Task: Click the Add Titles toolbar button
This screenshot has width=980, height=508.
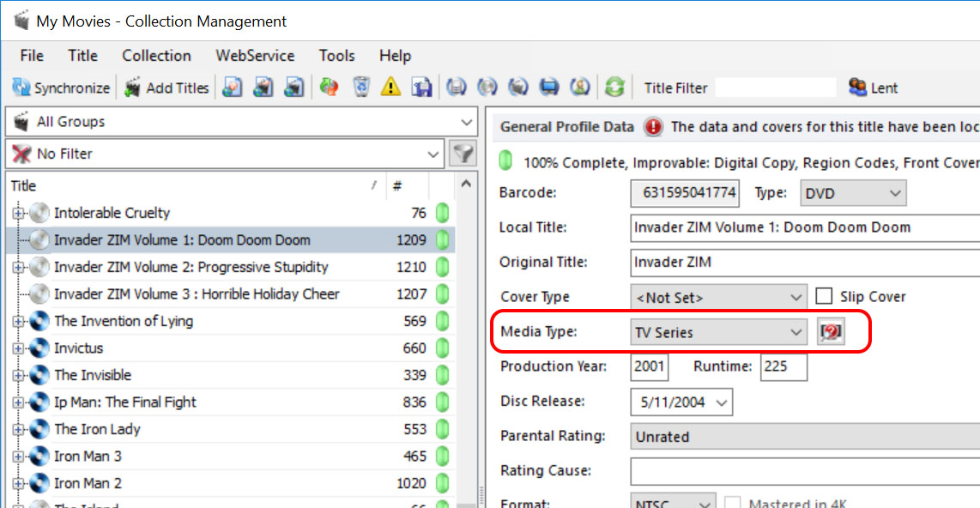Action: coord(166,88)
